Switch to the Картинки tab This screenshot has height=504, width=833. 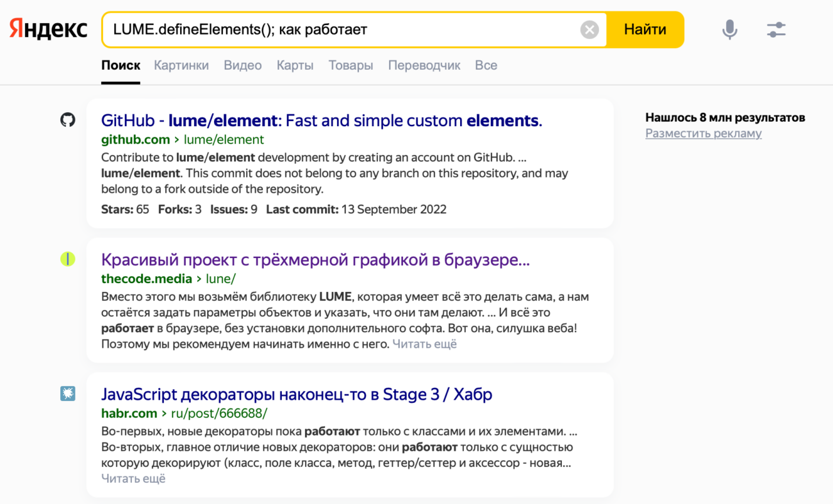coord(181,65)
